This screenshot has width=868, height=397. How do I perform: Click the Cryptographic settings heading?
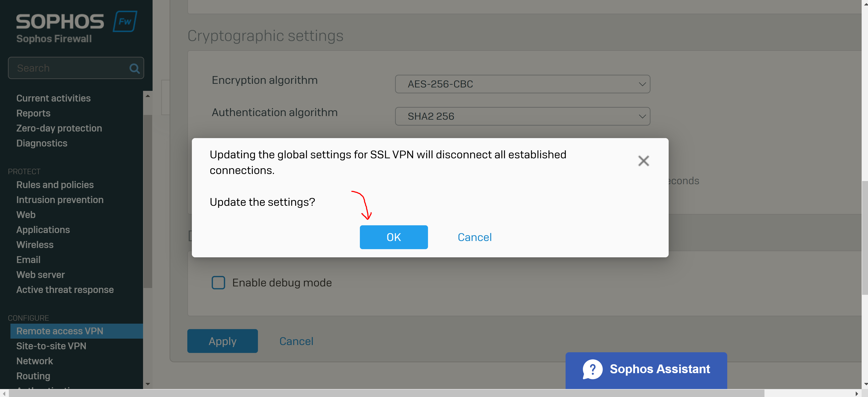click(x=265, y=36)
